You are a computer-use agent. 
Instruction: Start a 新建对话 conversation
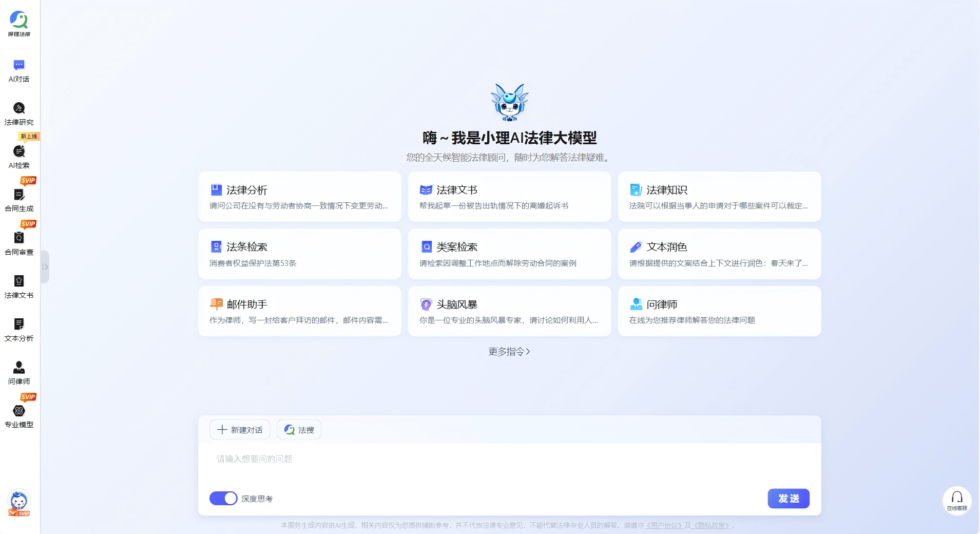point(240,430)
